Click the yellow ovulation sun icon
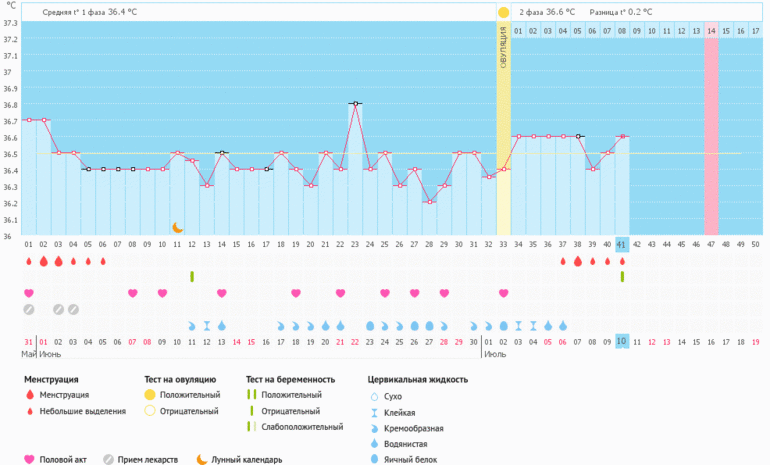The image size is (770, 465). [503, 12]
